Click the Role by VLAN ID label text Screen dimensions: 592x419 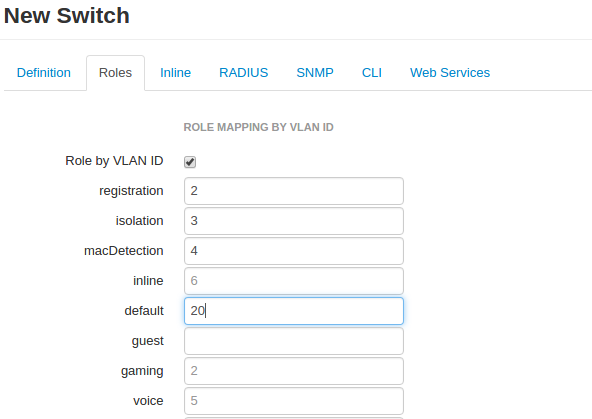pyautogui.click(x=114, y=161)
